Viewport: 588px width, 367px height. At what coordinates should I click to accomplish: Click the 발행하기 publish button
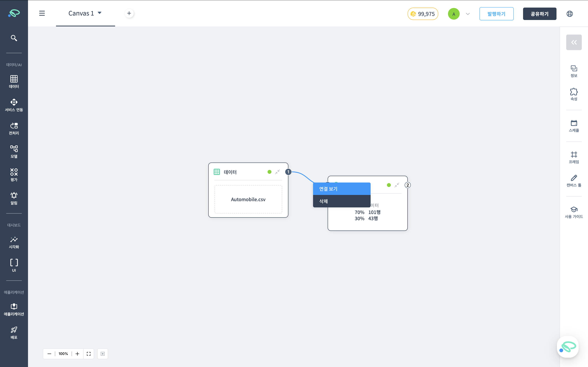tap(496, 14)
